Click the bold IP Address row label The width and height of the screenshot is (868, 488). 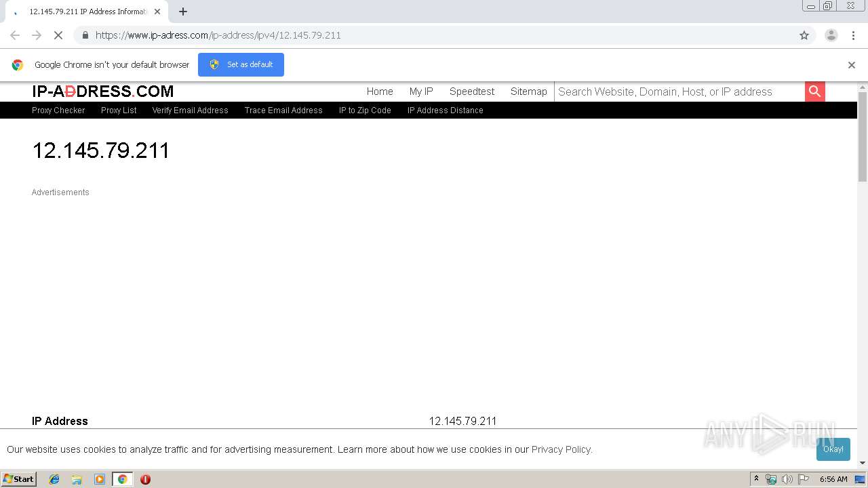tap(60, 421)
